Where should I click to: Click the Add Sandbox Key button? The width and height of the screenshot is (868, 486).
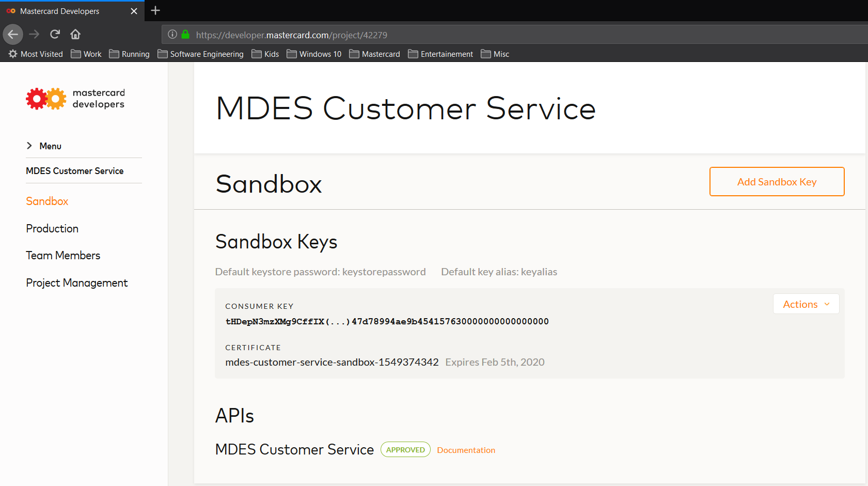tap(777, 182)
